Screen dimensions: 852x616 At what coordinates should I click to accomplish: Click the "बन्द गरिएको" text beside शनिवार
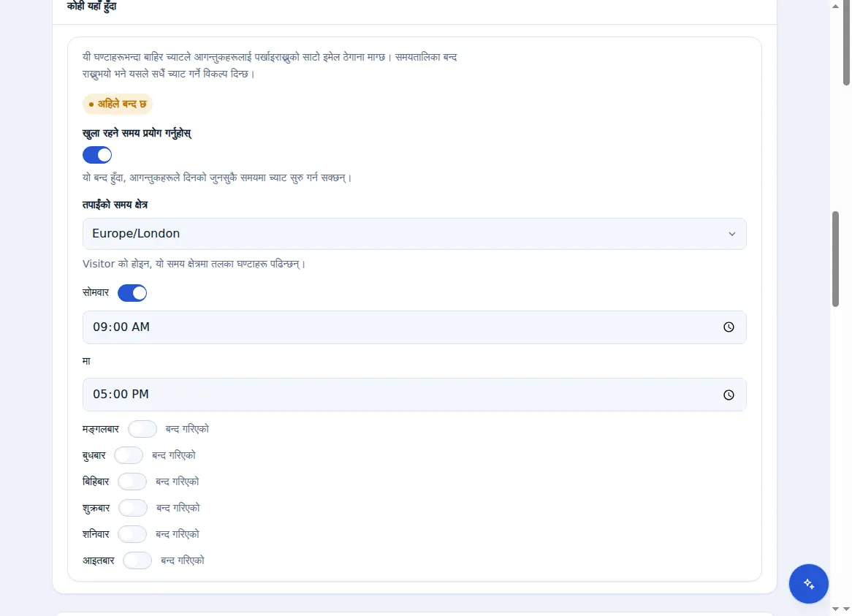tap(178, 534)
